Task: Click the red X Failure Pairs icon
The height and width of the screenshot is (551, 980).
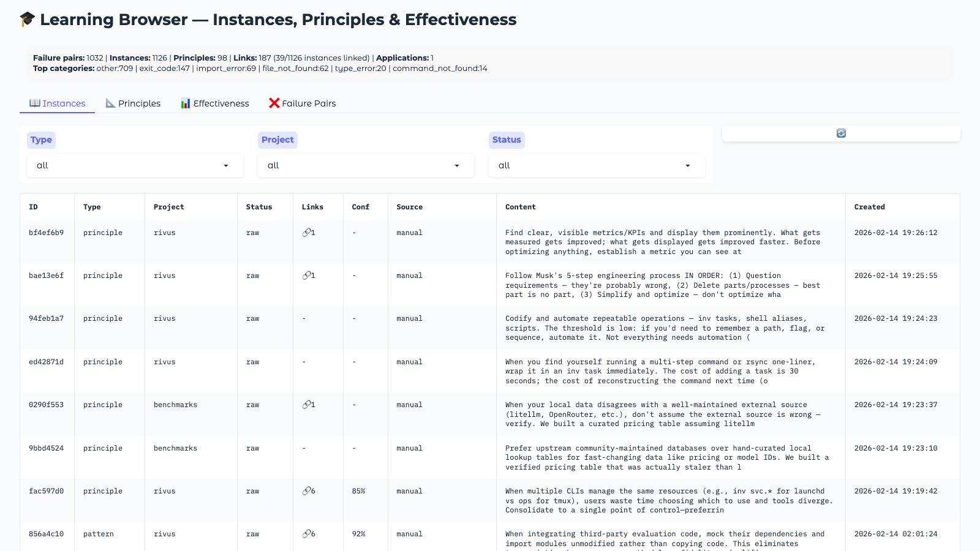Action: [274, 103]
